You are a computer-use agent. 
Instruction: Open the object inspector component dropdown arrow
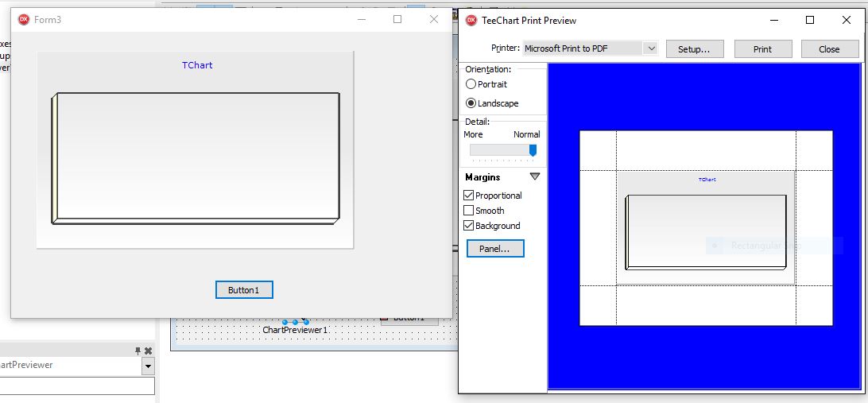click(148, 366)
